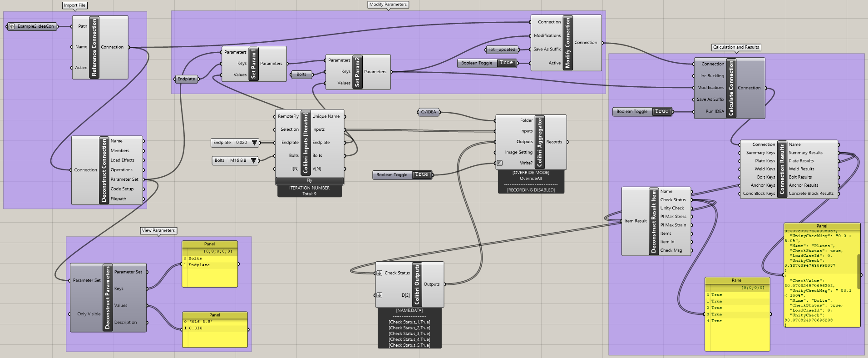Select the Reference Connection component name bar
Viewport: 868px width, 358px height.
coord(94,47)
